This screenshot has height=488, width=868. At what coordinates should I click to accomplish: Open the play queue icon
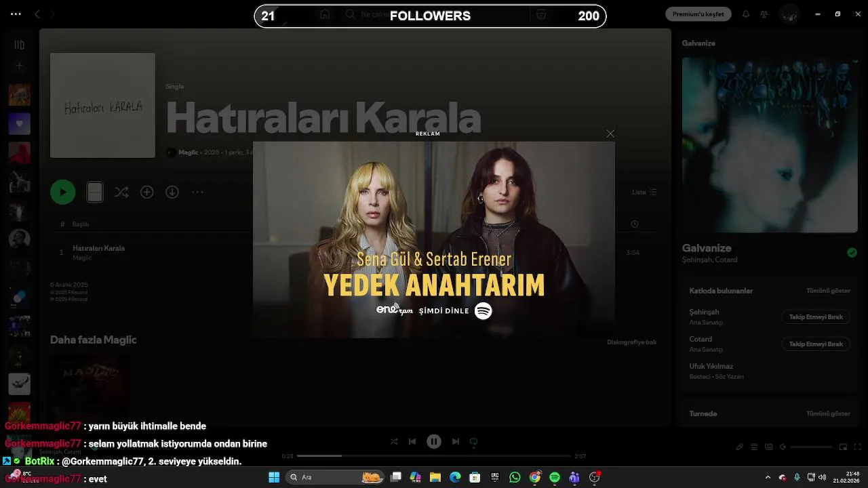(x=754, y=447)
